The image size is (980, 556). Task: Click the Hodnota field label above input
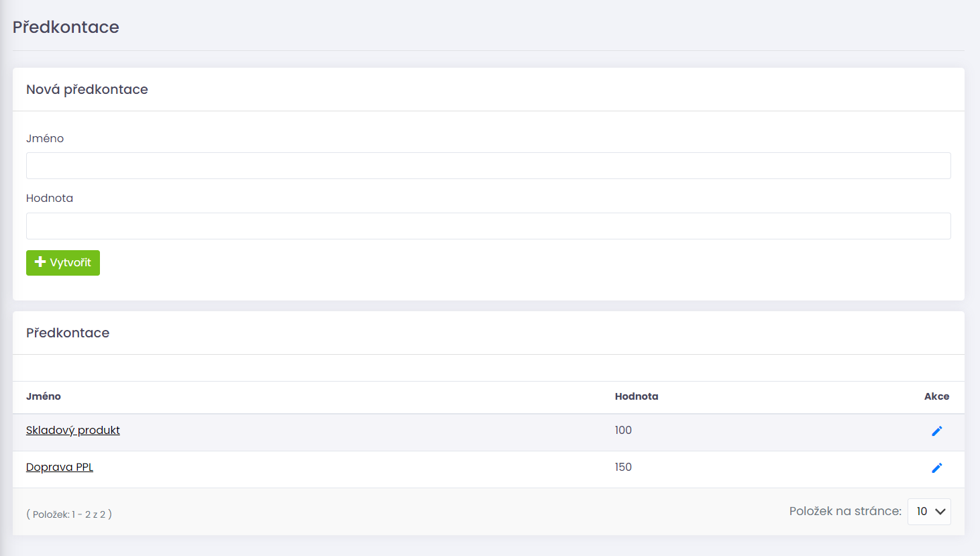[50, 198]
